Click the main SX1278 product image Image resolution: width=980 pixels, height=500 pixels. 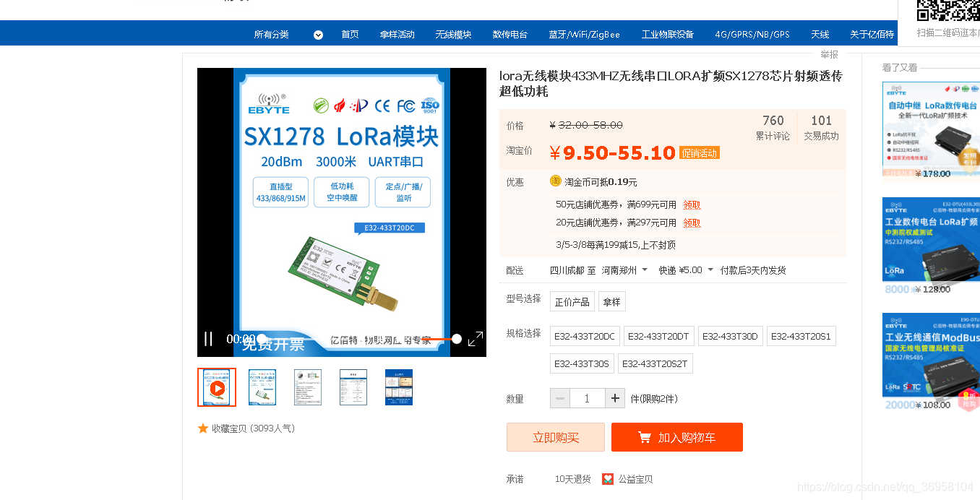click(342, 212)
